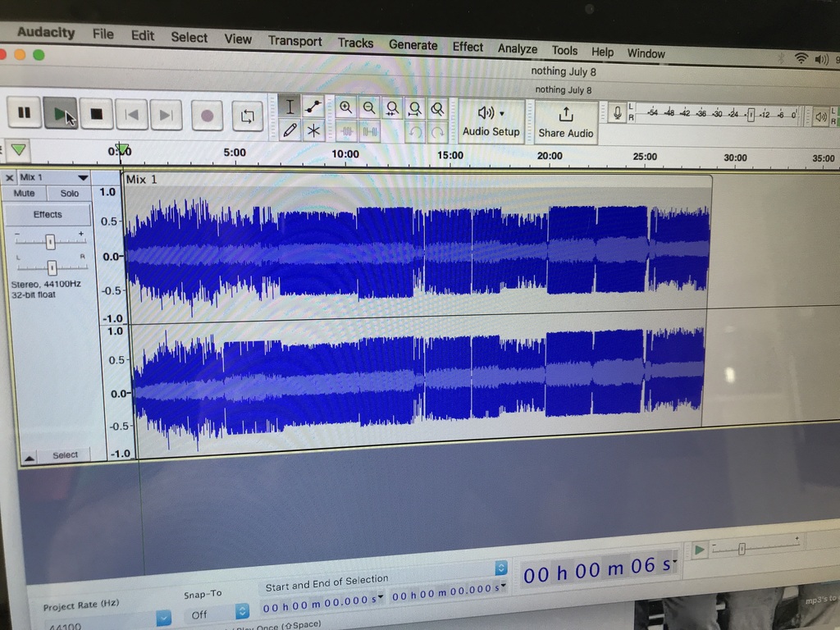The image size is (840, 630).
Task: Click the track Select button
Action: [x=65, y=454]
